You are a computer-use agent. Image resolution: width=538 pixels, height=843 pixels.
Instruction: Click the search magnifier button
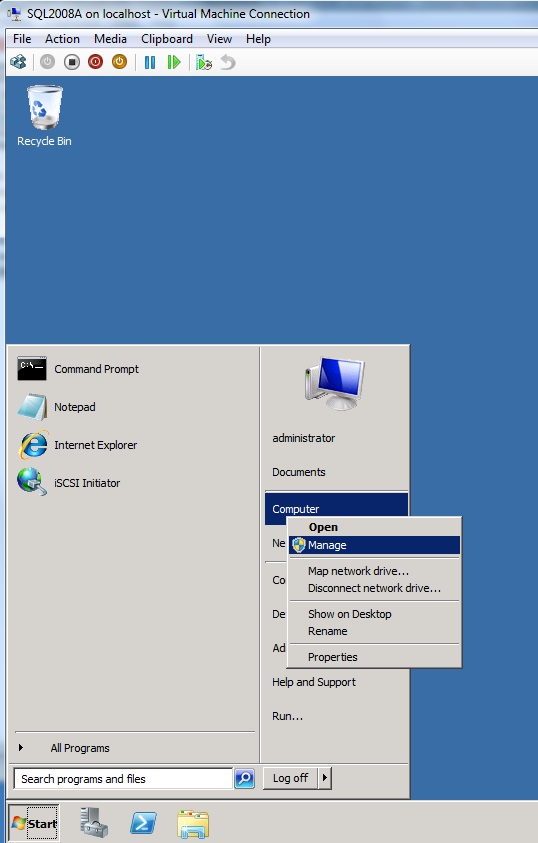[245, 778]
